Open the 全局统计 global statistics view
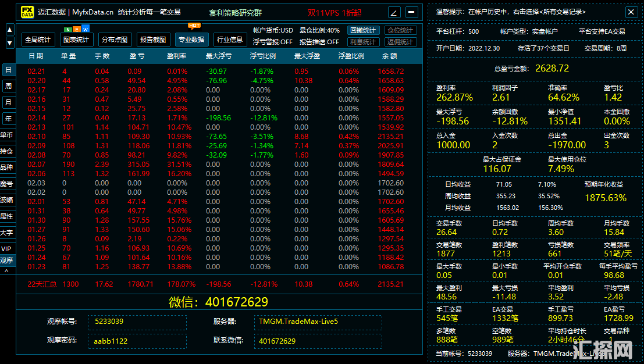 (x=38, y=40)
